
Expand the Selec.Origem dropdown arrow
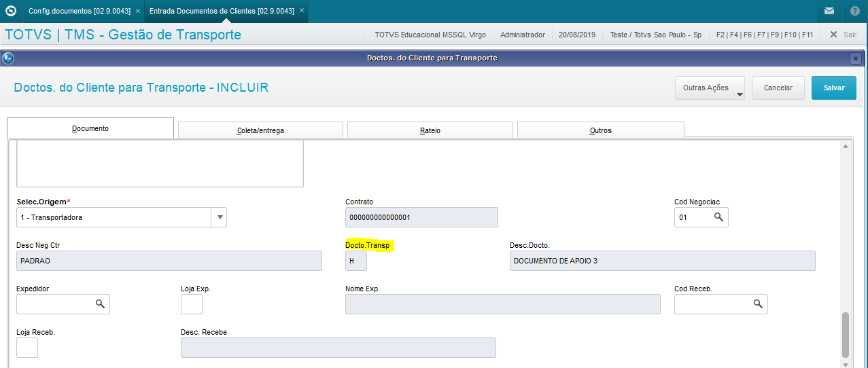pos(219,217)
